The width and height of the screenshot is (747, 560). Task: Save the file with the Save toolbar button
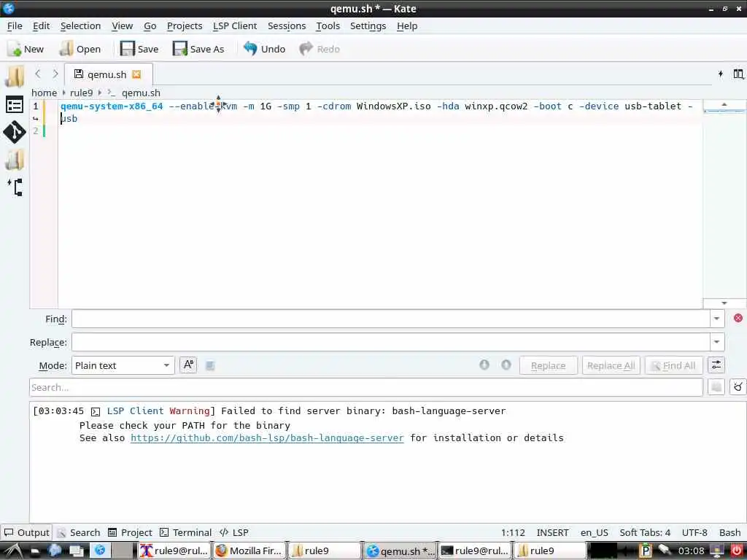pos(139,49)
